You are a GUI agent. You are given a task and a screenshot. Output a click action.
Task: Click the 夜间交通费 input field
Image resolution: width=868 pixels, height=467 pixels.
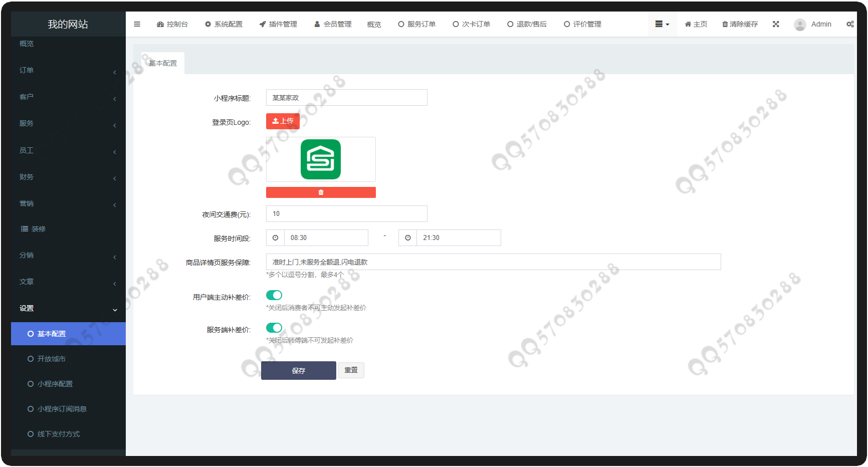346,214
